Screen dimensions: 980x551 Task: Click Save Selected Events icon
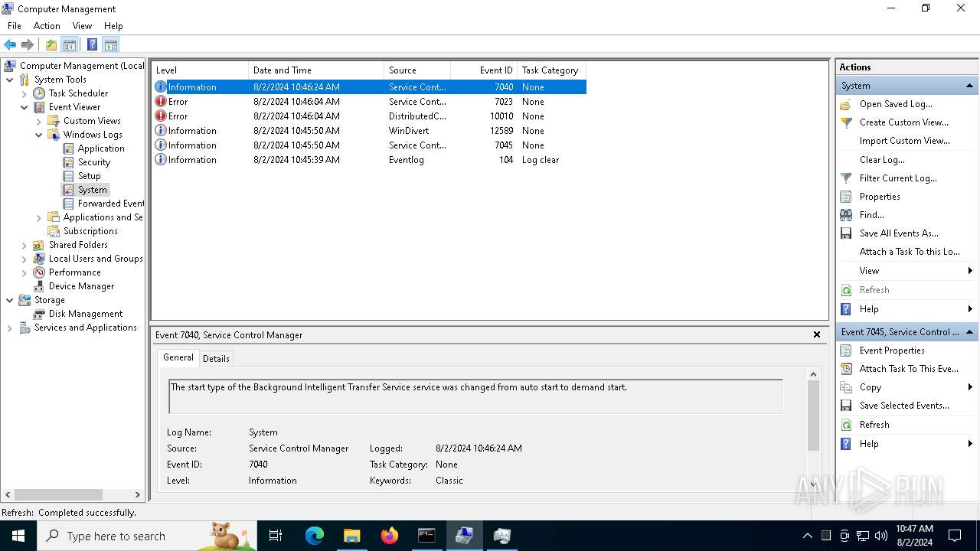846,406
